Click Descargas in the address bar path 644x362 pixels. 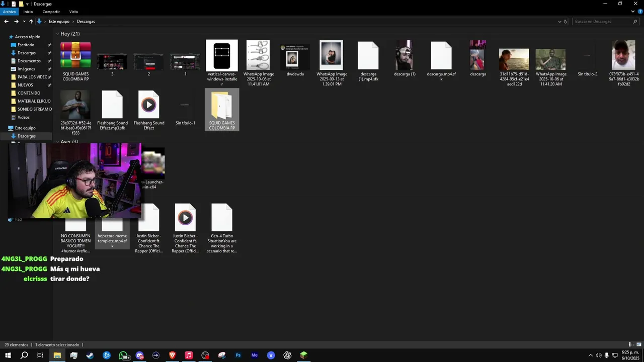pos(86,22)
